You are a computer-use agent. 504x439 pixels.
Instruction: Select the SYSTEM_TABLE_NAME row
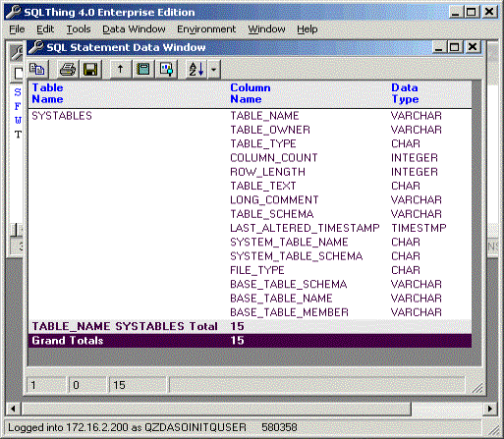pos(250,242)
